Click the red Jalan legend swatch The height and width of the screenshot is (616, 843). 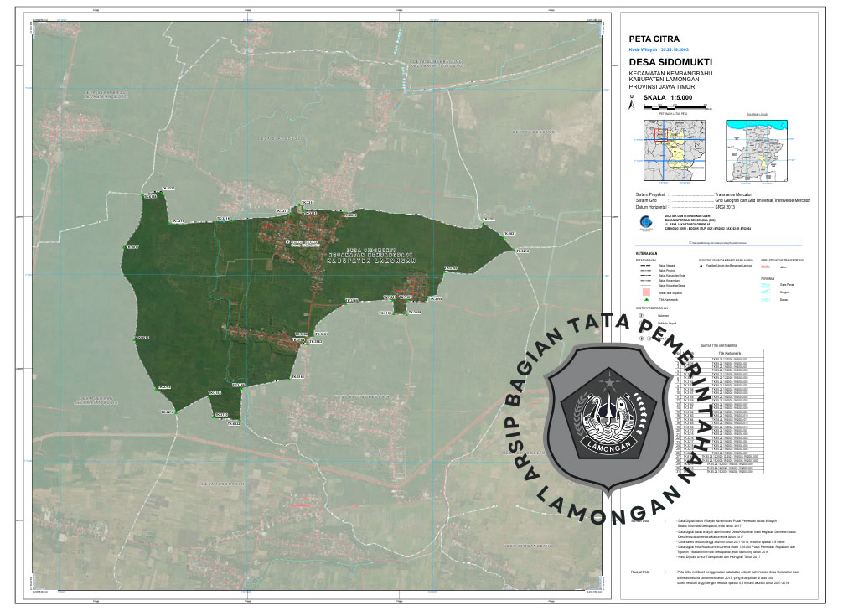(766, 267)
